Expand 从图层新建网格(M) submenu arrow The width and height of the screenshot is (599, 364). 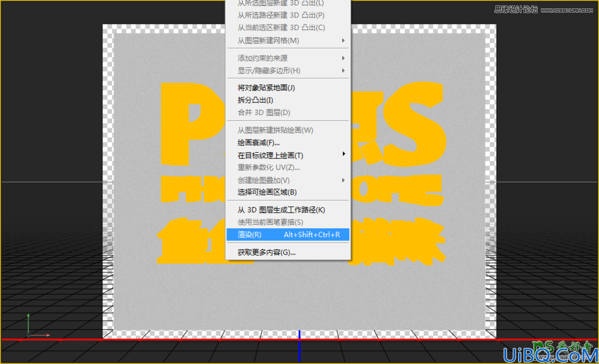[343, 41]
